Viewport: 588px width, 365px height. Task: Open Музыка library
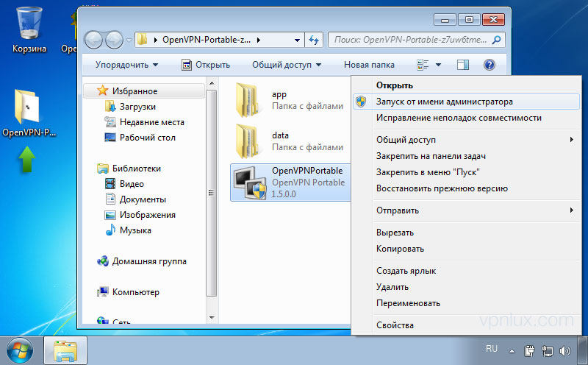[x=128, y=230]
